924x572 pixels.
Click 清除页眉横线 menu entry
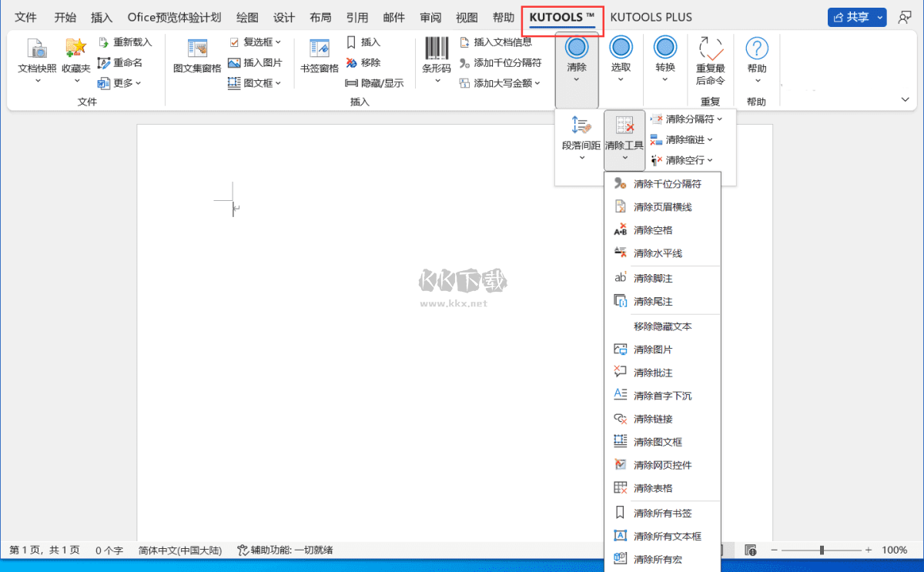click(x=661, y=207)
